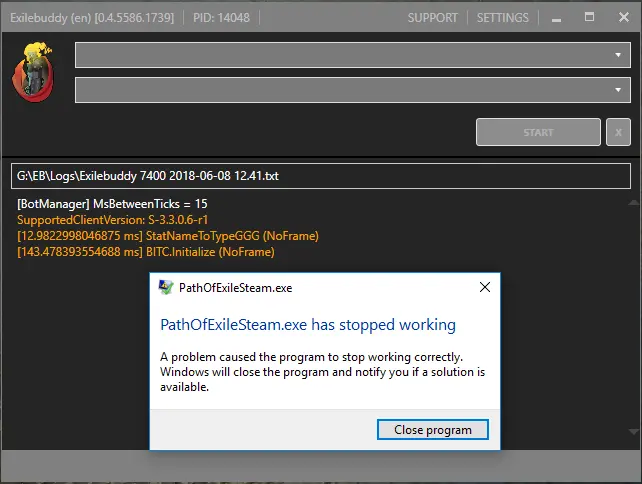Image resolution: width=642 pixels, height=484 pixels.
Task: Select the 'SupportedClientVersion: S-3.3.0.6-r1' log line
Action: pos(113,220)
